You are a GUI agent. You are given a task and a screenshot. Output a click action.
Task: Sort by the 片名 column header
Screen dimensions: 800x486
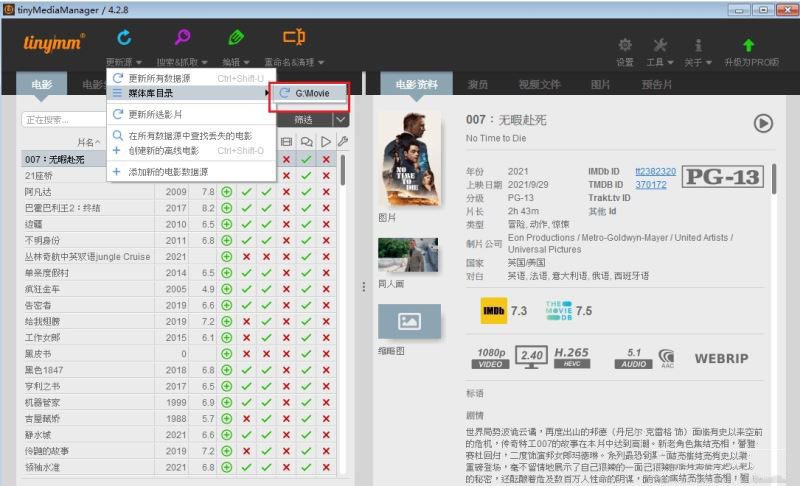pos(89,142)
